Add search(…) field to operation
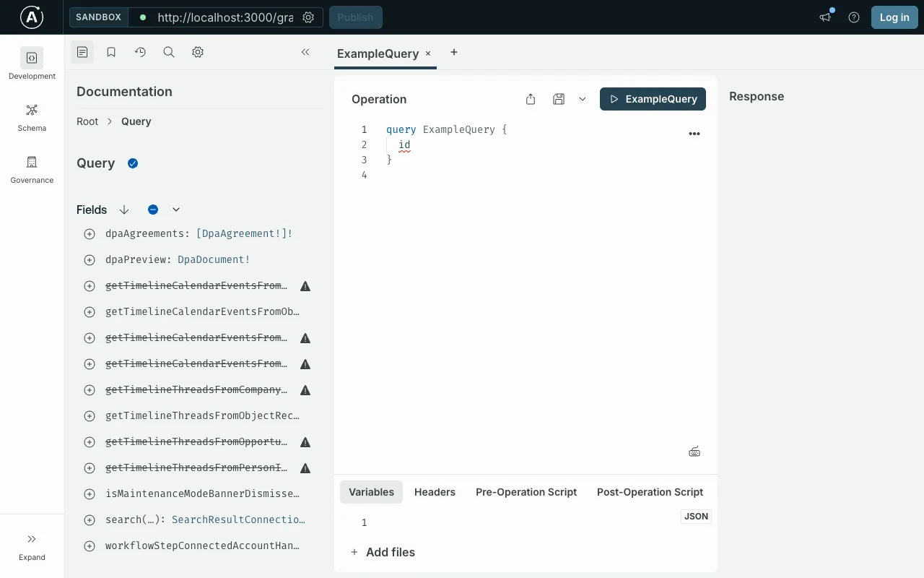 (90, 520)
